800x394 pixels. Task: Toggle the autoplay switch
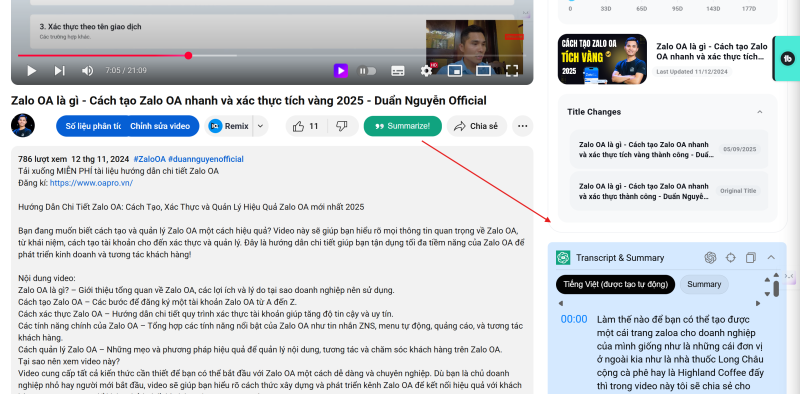point(367,71)
